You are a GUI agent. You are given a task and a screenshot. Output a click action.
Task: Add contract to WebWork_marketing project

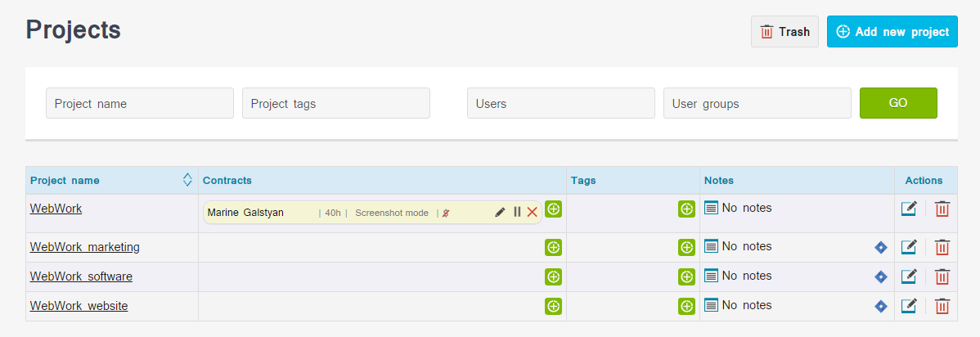click(x=553, y=248)
